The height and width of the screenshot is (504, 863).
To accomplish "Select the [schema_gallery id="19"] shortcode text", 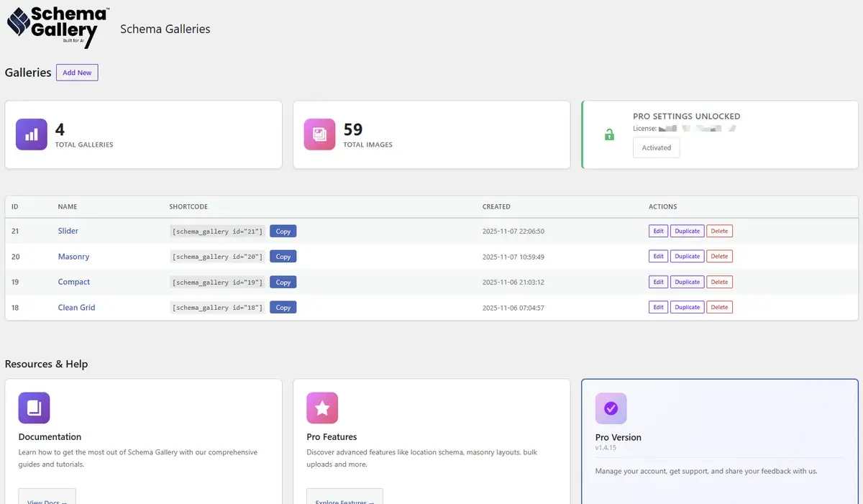I will 217,282.
